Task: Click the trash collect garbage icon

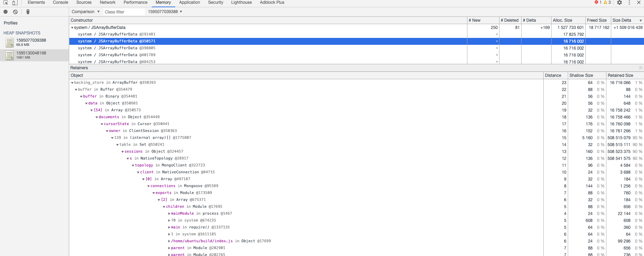Action: click(x=28, y=12)
